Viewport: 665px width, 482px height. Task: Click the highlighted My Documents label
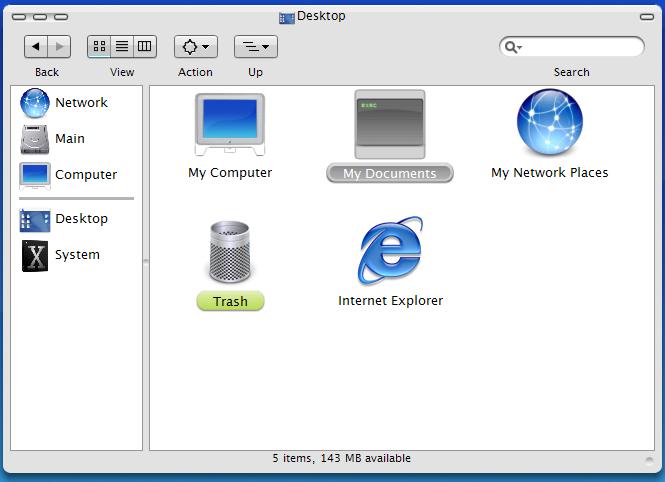[390, 173]
